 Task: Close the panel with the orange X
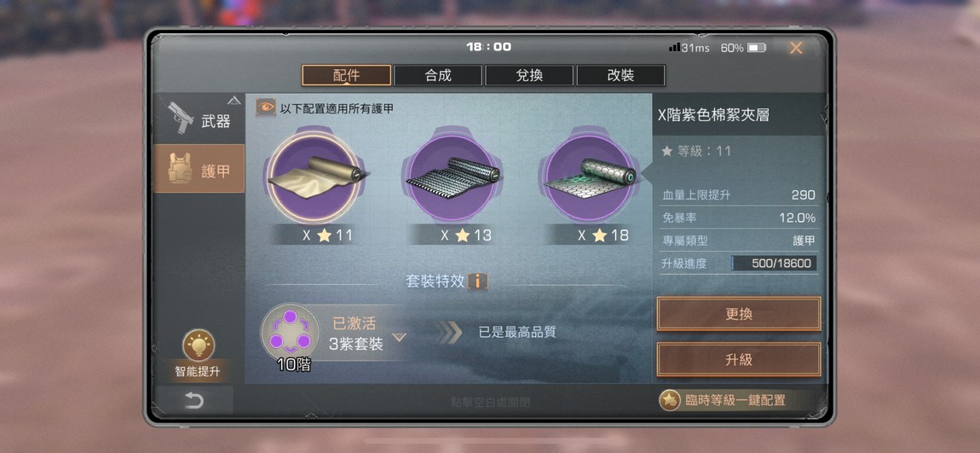796,48
